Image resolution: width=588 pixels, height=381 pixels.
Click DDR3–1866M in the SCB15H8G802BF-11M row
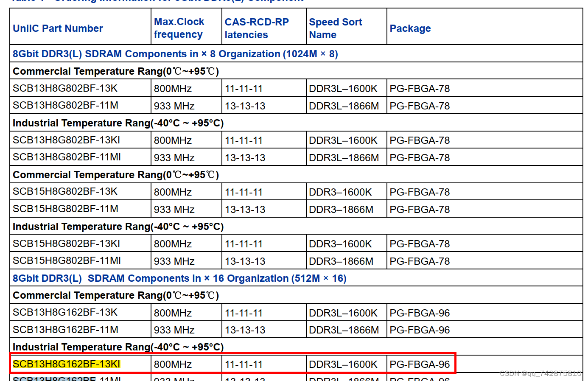[341, 210]
